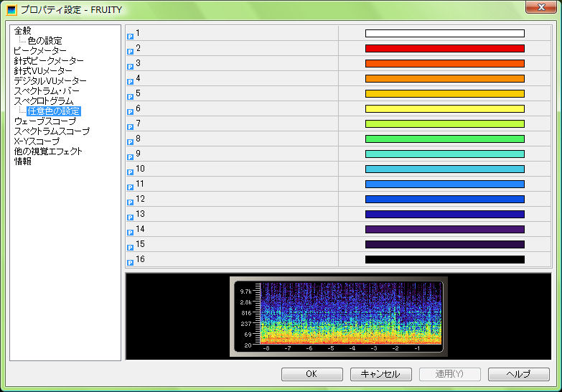Open the royal blue swatch for row 12
The width and height of the screenshot is (562, 392).
tap(445, 199)
